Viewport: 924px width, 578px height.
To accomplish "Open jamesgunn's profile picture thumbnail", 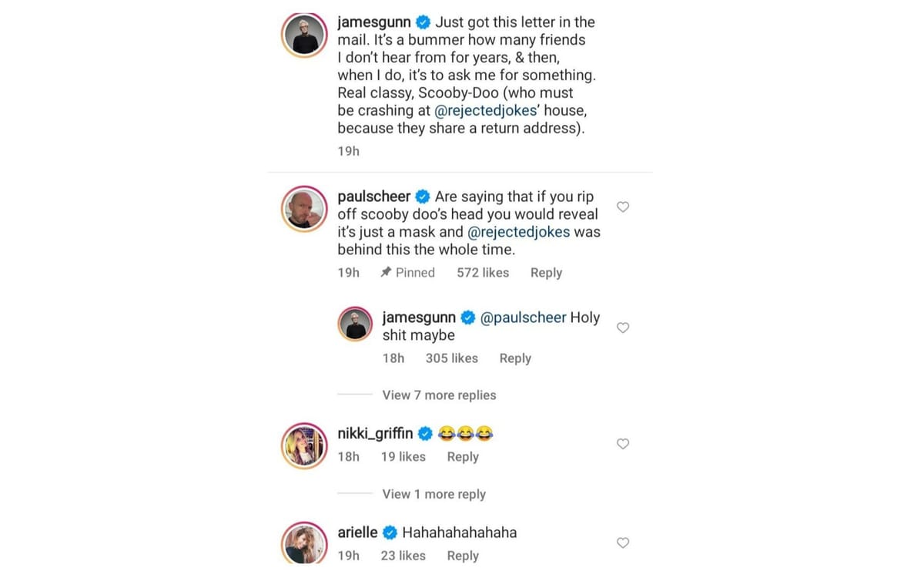I will (x=304, y=35).
